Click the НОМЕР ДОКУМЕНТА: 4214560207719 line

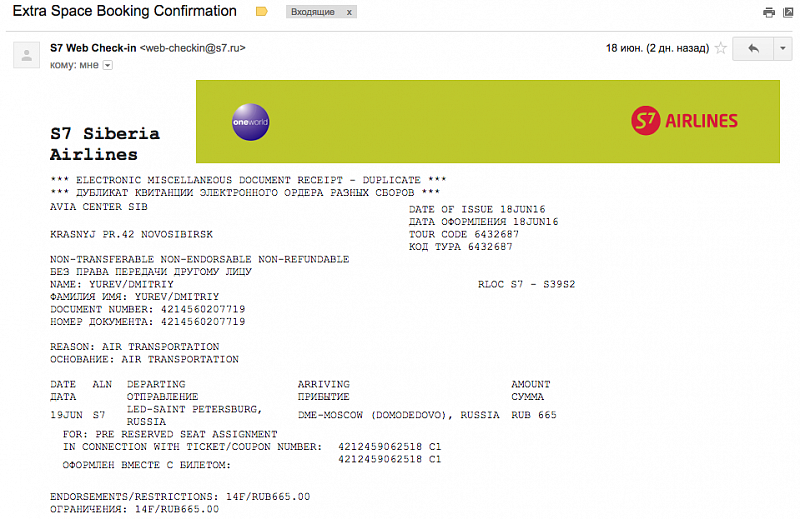(x=147, y=322)
